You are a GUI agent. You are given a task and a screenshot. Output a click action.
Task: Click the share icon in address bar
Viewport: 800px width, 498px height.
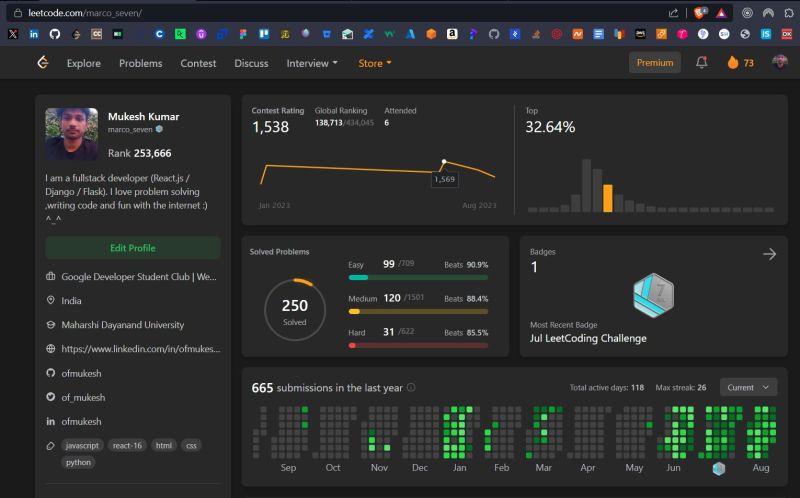673,13
